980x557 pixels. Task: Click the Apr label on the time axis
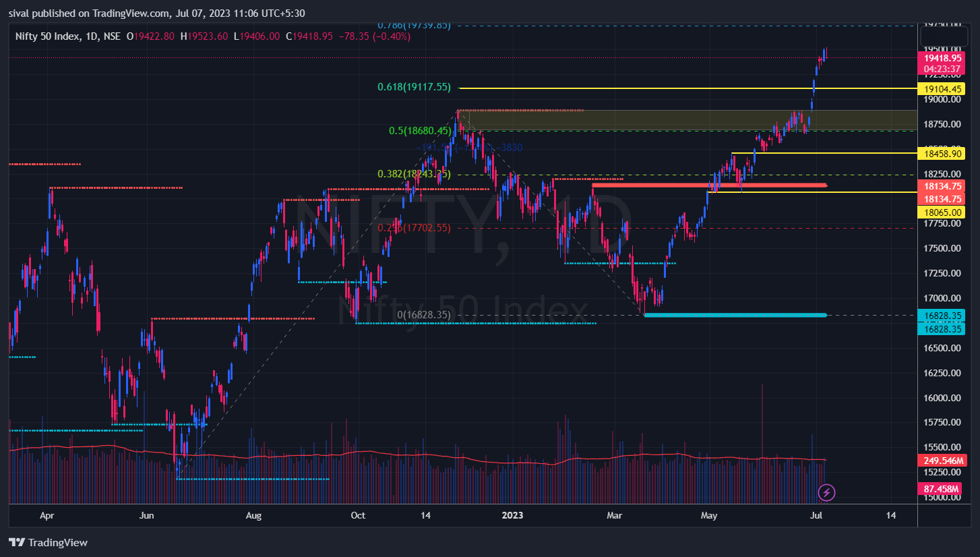coord(47,516)
